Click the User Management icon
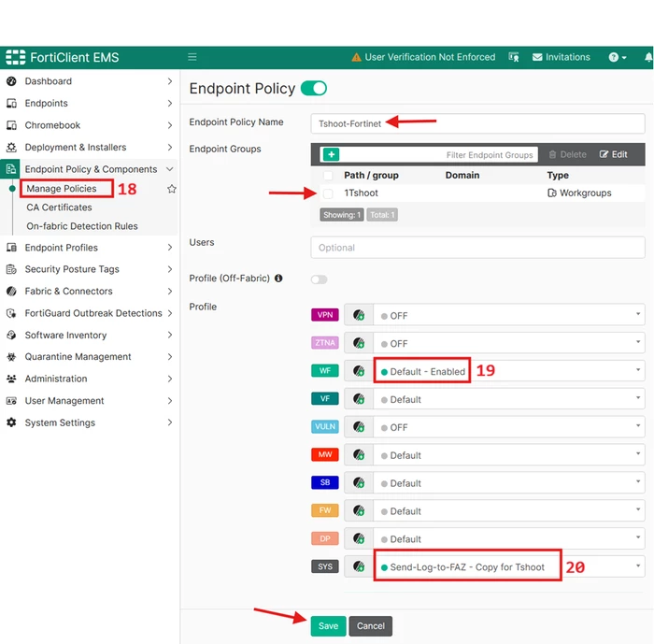The width and height of the screenshot is (654, 644). click(x=11, y=401)
